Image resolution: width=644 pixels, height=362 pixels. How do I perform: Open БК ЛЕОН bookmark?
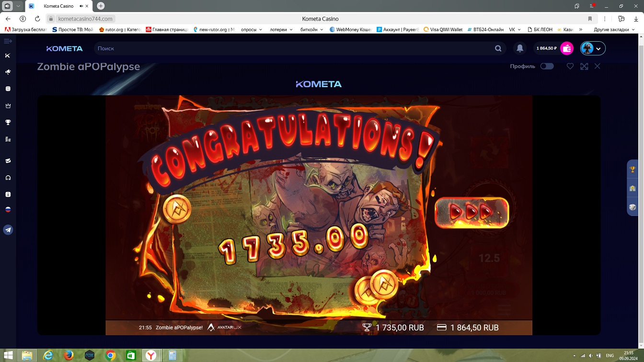pos(540,30)
